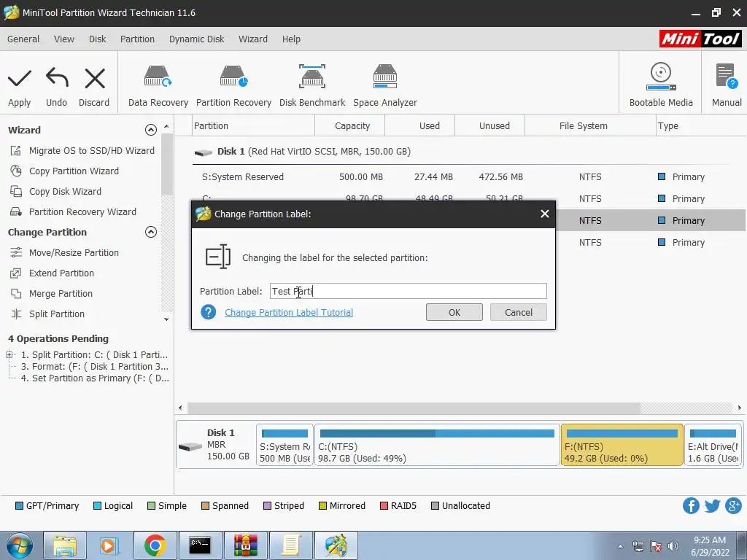This screenshot has width=747, height=560.
Task: Start Migrate OS to SSD/HD Wizard
Action: (82, 150)
